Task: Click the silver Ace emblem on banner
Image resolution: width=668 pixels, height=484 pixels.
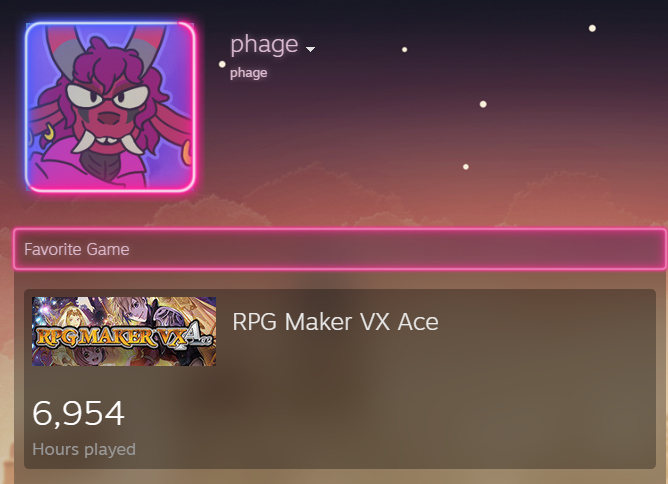Action: 199,335
